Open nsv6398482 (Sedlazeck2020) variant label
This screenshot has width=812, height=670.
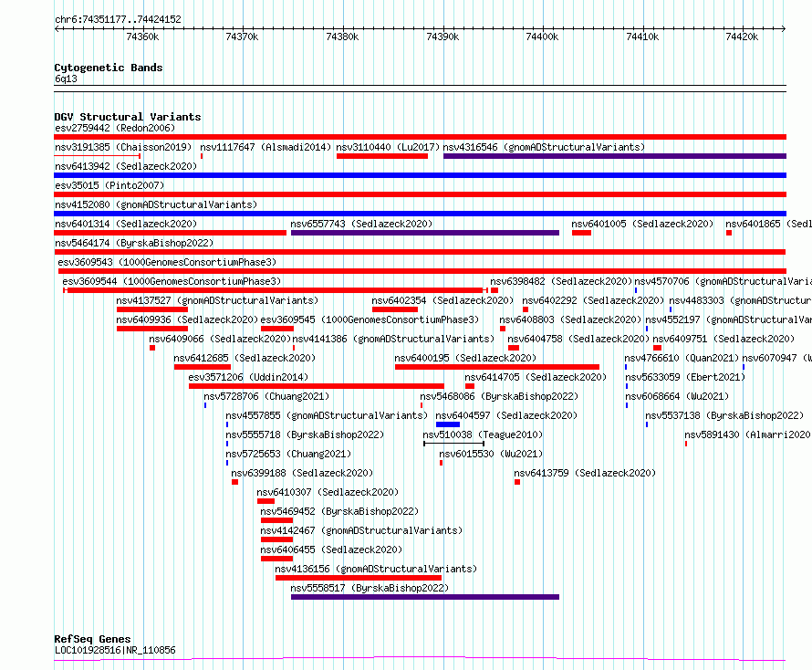tap(561, 281)
